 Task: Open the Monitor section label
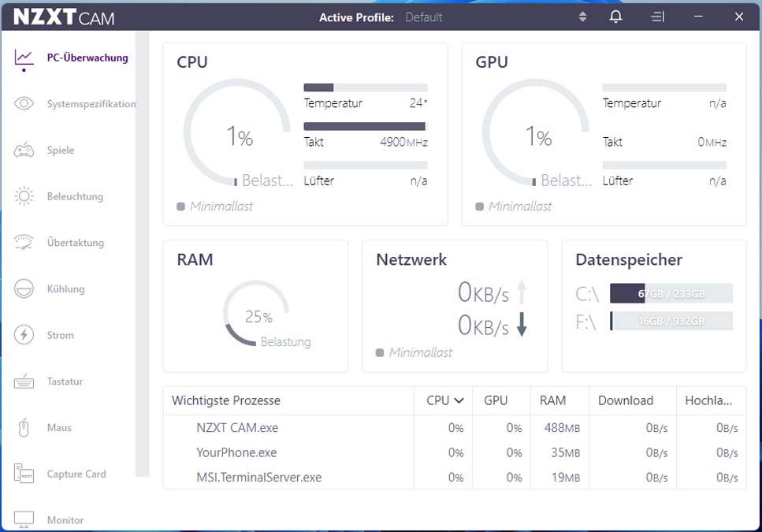point(65,520)
